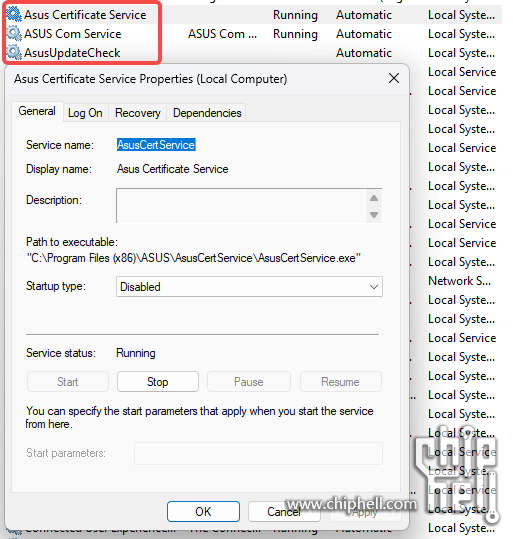Screen dimensions: 513x539
Task: Click Running status of Asus Certificate Service
Action: click(x=295, y=15)
